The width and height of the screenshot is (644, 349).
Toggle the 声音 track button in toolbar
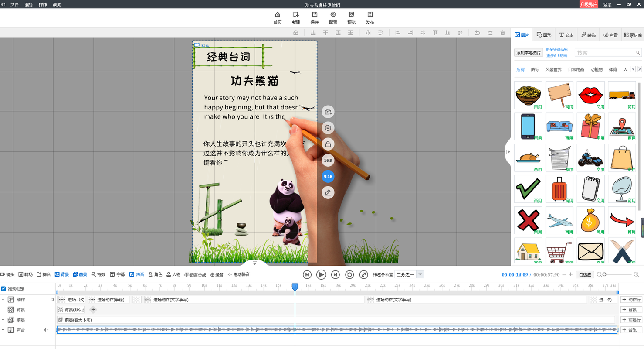(137, 274)
